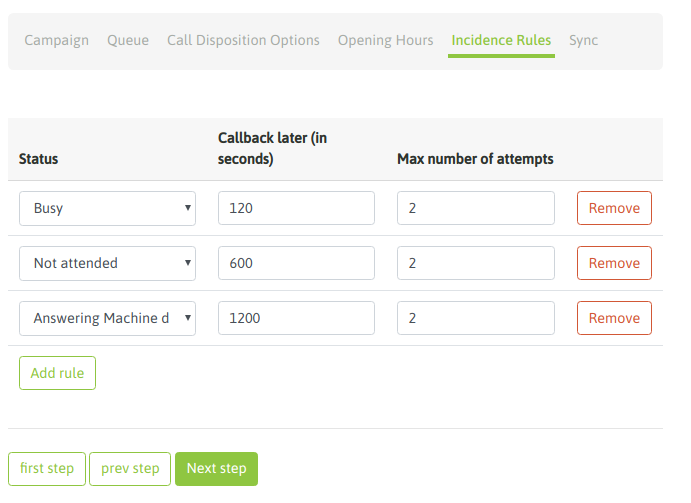Click the Status column header
This screenshot has width=691, height=503.
(38, 159)
